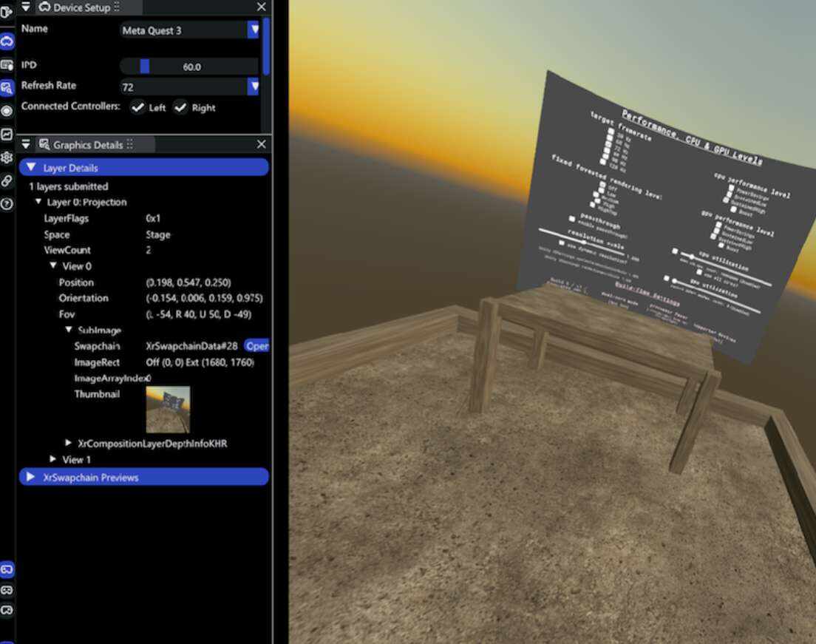Expand the XrSwapchain Previews section
The image size is (816, 644).
point(31,477)
